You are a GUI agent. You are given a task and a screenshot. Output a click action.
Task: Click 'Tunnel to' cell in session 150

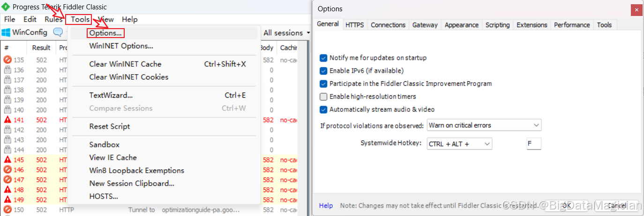click(x=142, y=210)
